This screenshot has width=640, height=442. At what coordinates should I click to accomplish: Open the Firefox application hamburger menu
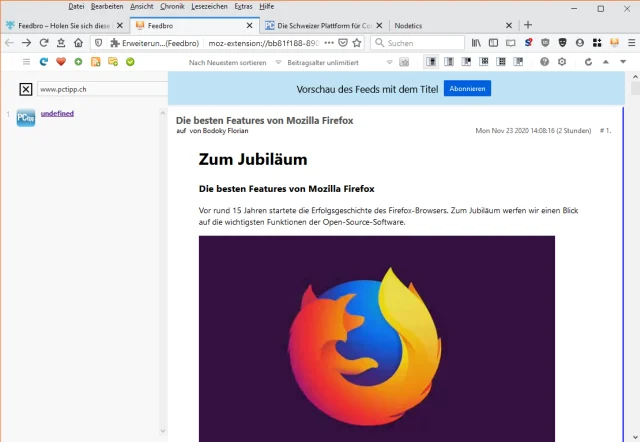pyautogui.click(x=631, y=43)
